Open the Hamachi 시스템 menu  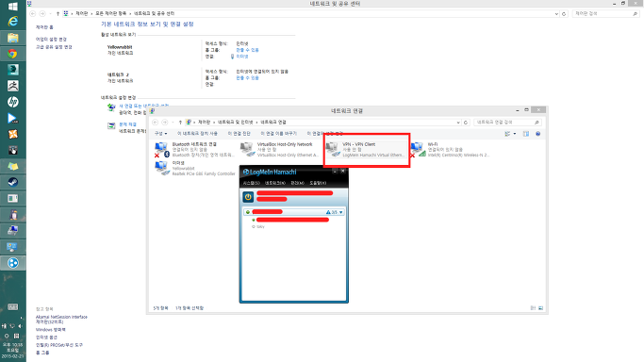coord(252,183)
